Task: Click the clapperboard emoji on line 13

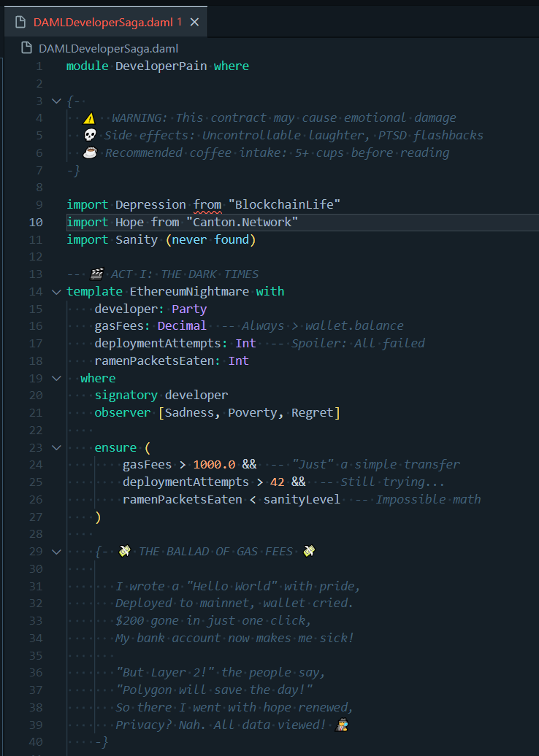Action: 96,274
